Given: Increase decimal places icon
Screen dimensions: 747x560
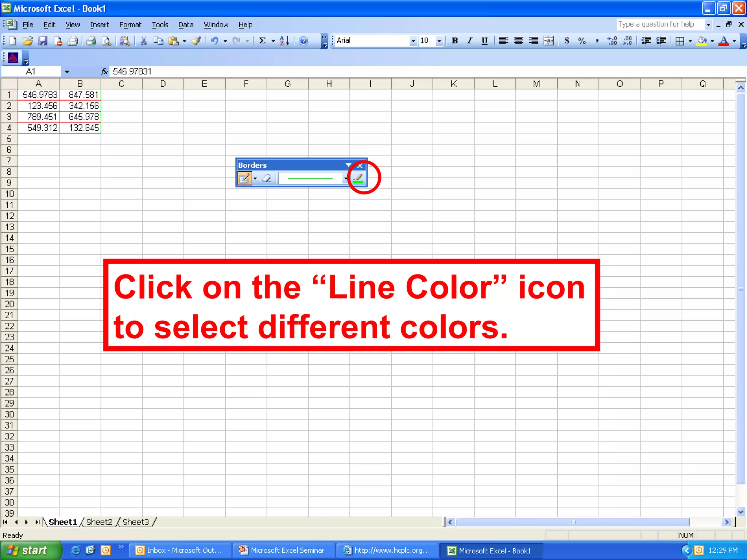Looking at the screenshot, I should [612, 41].
